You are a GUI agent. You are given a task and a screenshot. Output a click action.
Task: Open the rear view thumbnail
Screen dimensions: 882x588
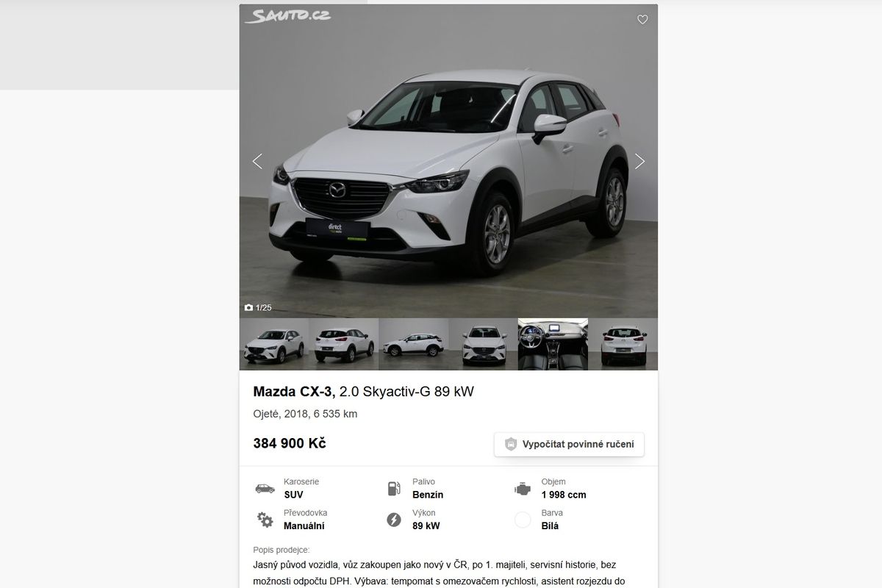(x=623, y=344)
